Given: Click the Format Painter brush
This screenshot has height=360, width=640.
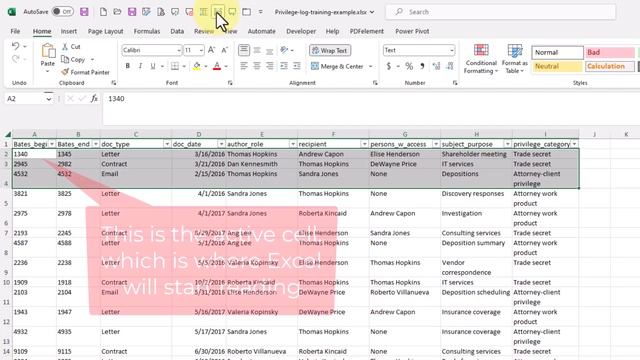Looking at the screenshot, I should click(65, 72).
